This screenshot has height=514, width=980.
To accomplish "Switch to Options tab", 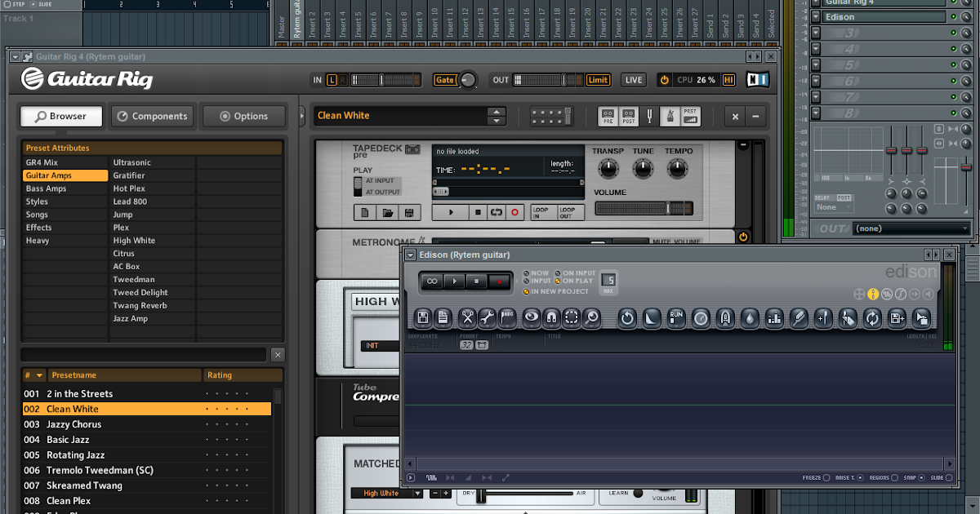I will click(x=244, y=116).
